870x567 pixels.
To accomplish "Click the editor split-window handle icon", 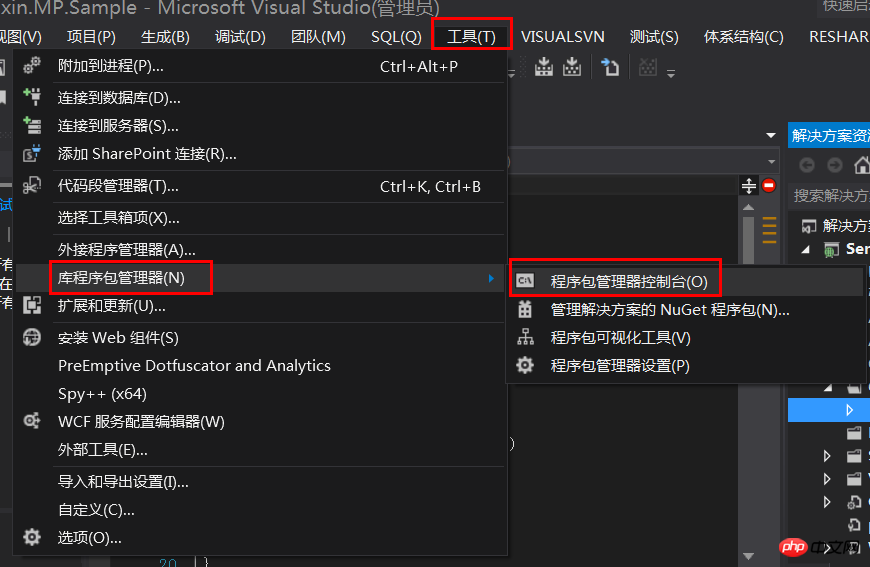I will [x=749, y=186].
